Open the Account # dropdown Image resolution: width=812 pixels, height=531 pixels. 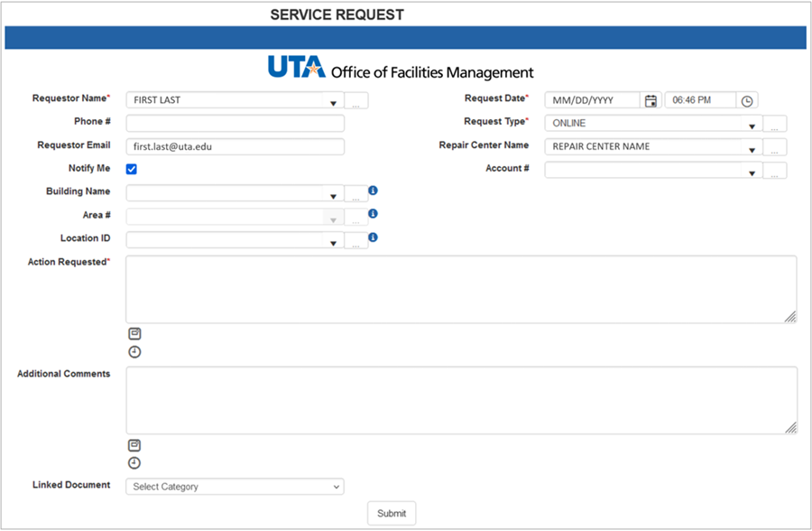(x=753, y=170)
